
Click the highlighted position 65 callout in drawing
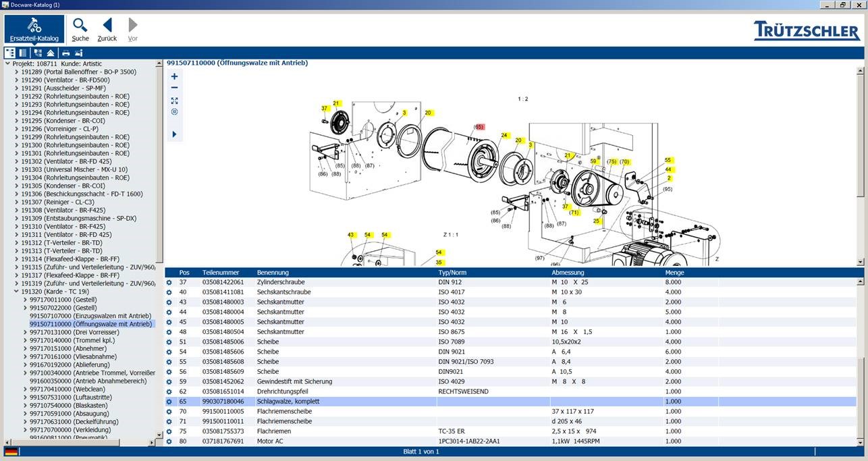[x=479, y=127]
